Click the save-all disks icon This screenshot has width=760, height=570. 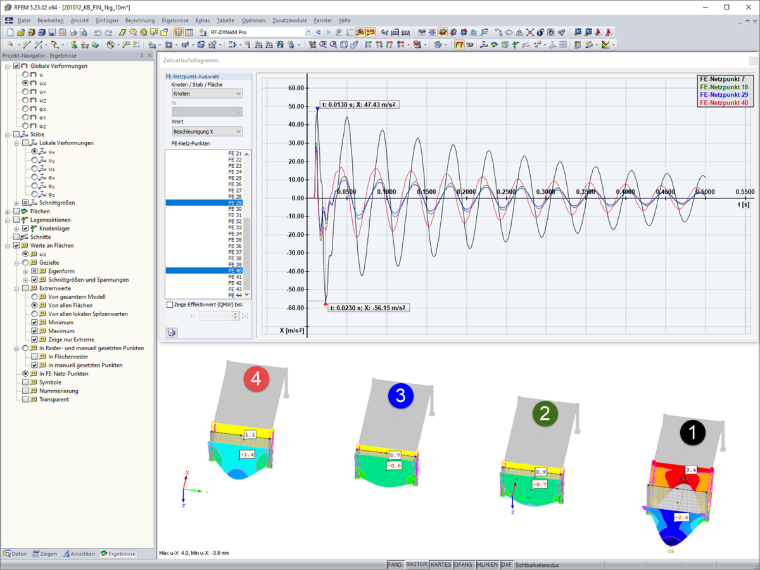42,32
